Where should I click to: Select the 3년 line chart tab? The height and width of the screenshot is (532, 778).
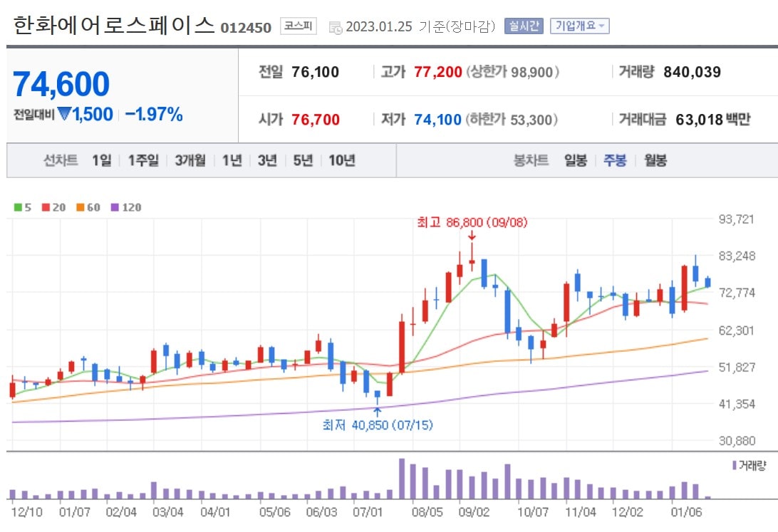click(x=267, y=160)
